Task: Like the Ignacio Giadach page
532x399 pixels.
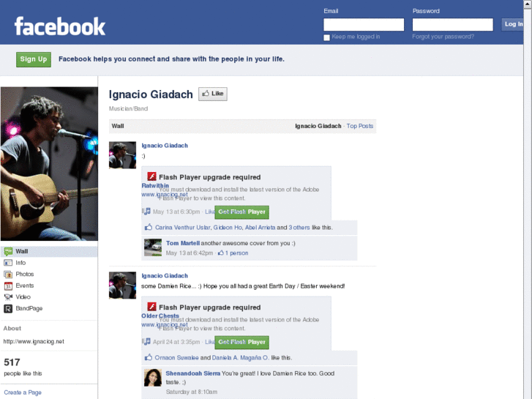Action: pos(213,94)
